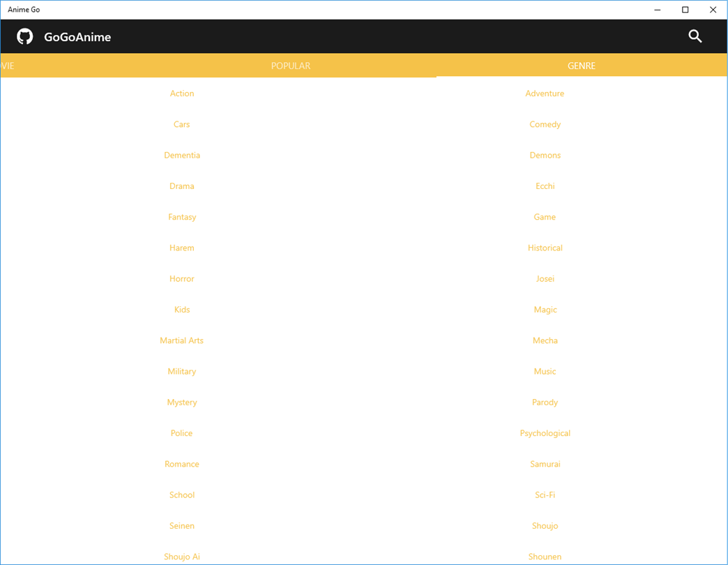The image size is (728, 565).
Task: Open the Shoujo genre
Action: [x=545, y=526]
